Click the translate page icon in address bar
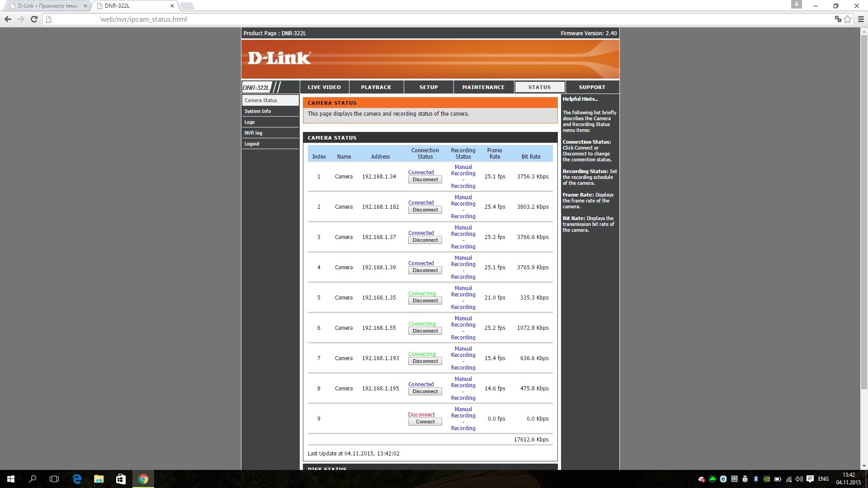 click(838, 19)
